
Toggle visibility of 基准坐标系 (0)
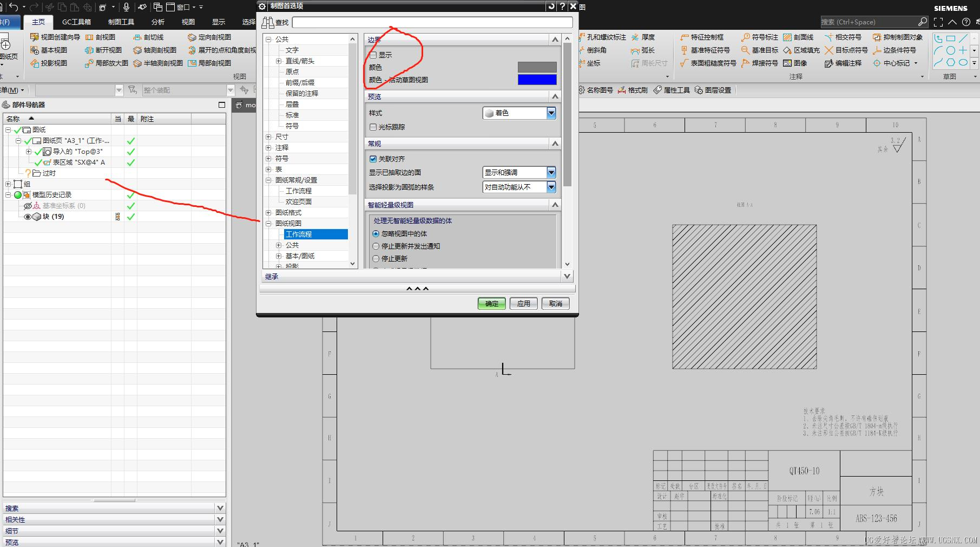[x=28, y=206]
